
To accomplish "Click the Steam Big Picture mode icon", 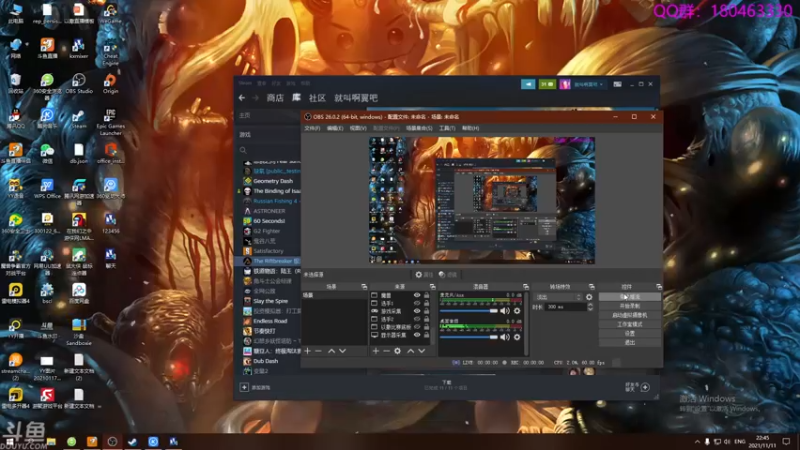I will 617,84.
